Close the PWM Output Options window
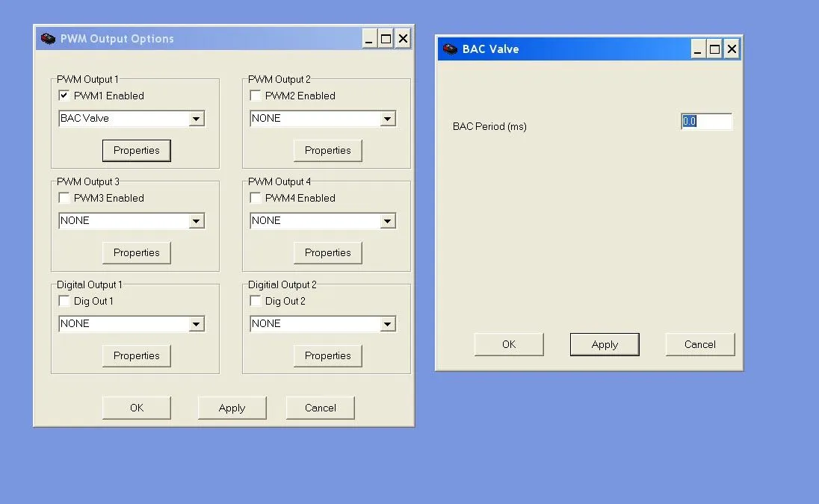Image resolution: width=819 pixels, height=504 pixels. 403,39
